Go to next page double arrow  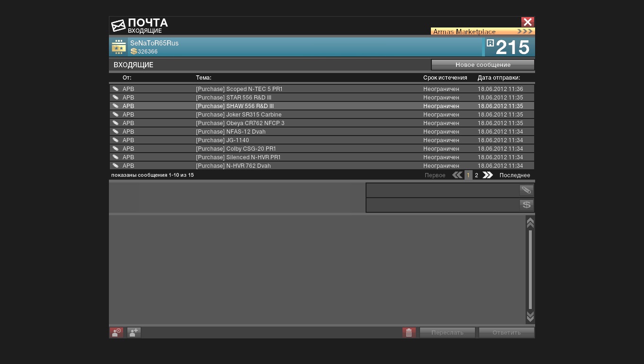[487, 175]
